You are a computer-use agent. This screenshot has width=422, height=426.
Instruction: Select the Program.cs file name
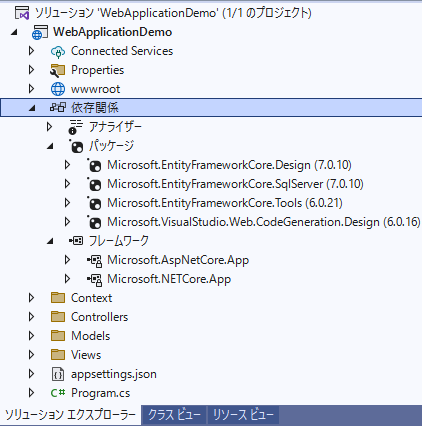tap(100, 393)
